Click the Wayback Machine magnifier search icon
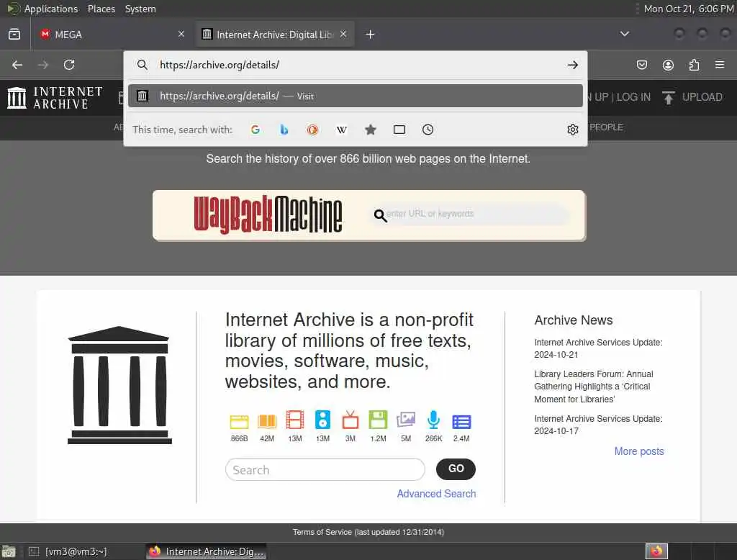This screenshot has height=560, width=737. (380, 216)
